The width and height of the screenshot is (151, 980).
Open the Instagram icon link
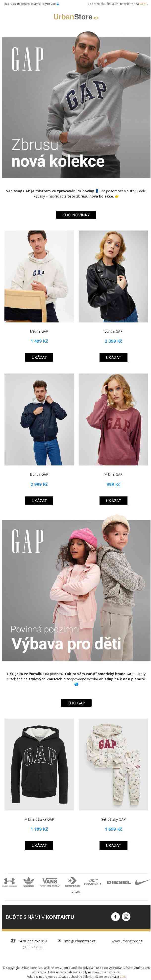(126, 917)
